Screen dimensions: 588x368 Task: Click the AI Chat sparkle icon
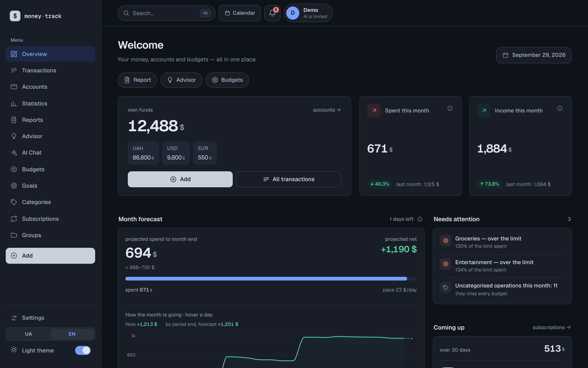click(14, 153)
